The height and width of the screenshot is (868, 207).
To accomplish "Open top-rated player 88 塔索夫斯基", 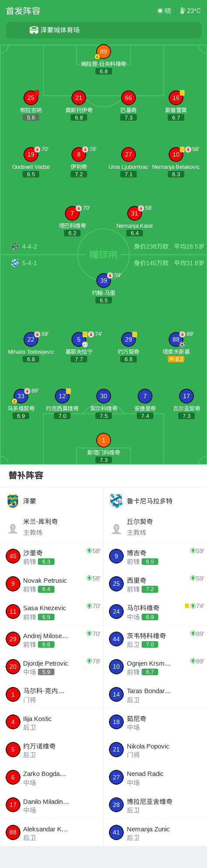I will [176, 339].
